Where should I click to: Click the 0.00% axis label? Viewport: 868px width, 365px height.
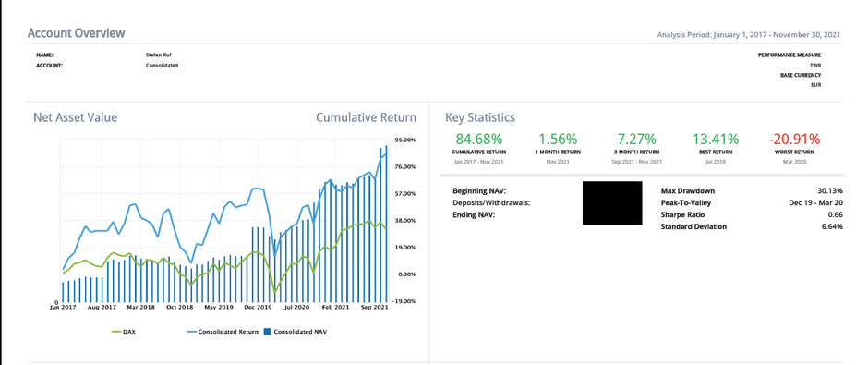pyautogui.click(x=406, y=274)
